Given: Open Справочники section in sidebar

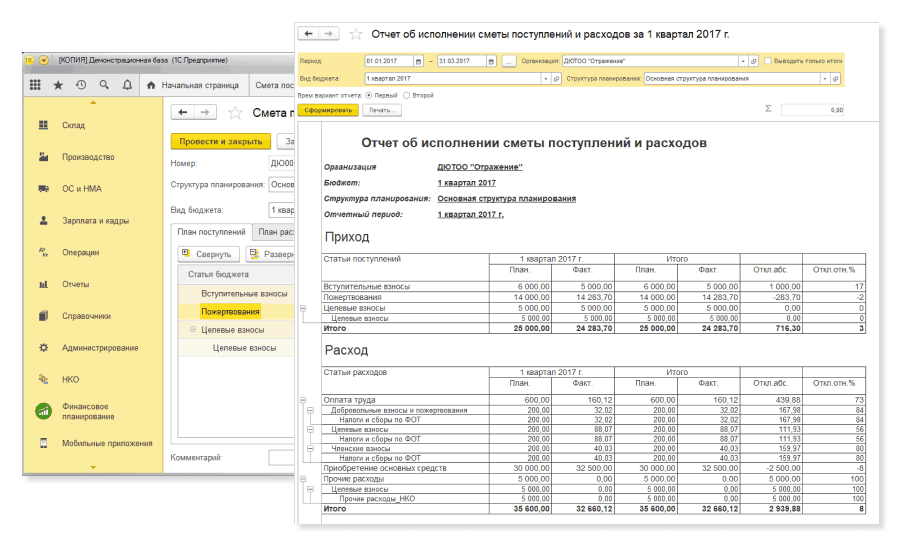Looking at the screenshot, I should click(86, 316).
